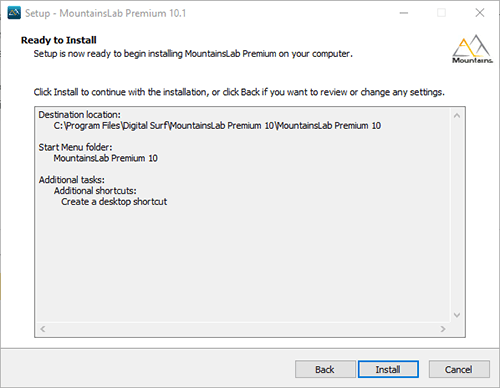This screenshot has height=388, width=500.
Task: Click the up arrow of the summary scrollbar
Action: 457,116
